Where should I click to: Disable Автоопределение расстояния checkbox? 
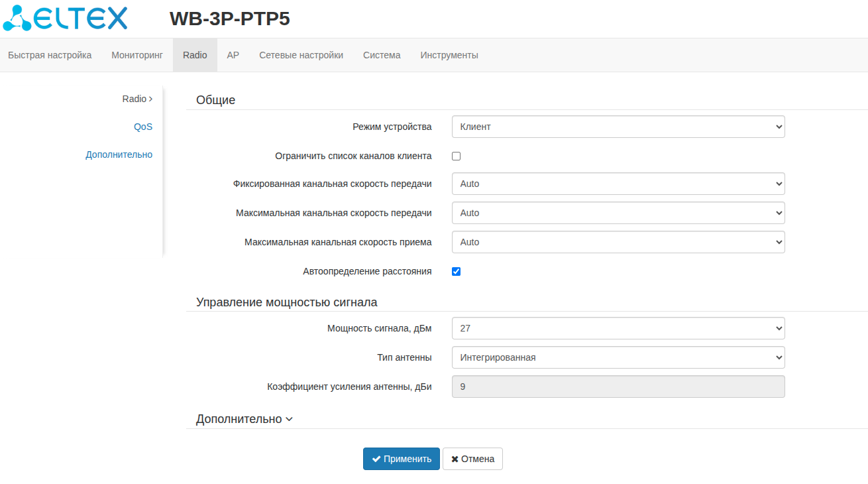456,272
